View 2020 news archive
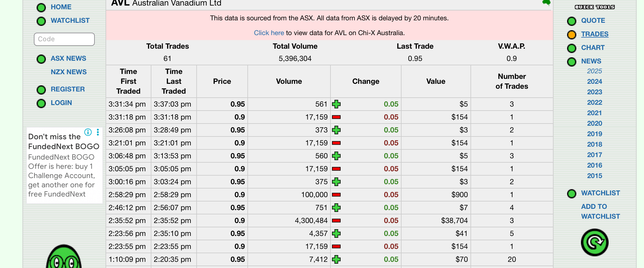This screenshot has width=644, height=268. [x=594, y=123]
